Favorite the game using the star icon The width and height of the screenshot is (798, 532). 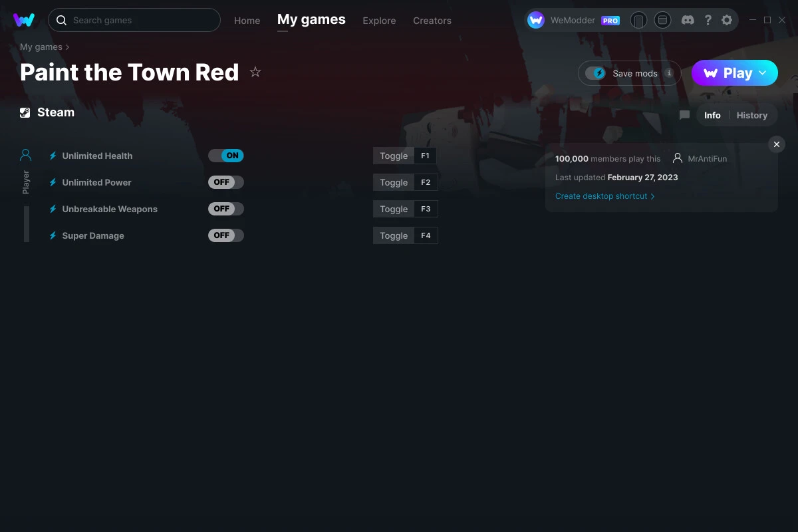255,71
